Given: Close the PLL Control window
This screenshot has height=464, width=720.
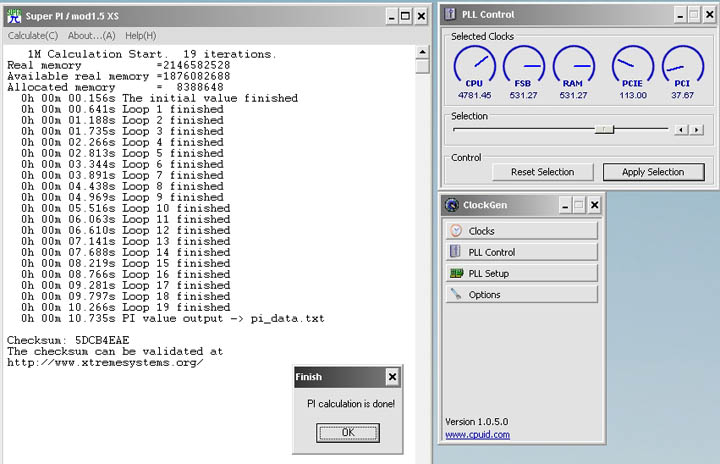Looking at the screenshot, I should point(709,15).
